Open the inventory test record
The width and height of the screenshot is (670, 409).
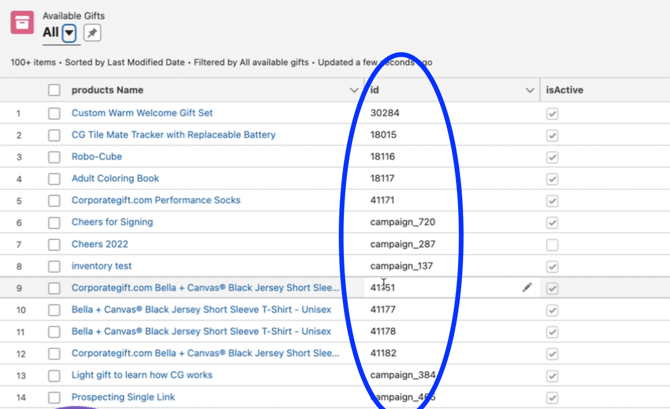(x=101, y=266)
